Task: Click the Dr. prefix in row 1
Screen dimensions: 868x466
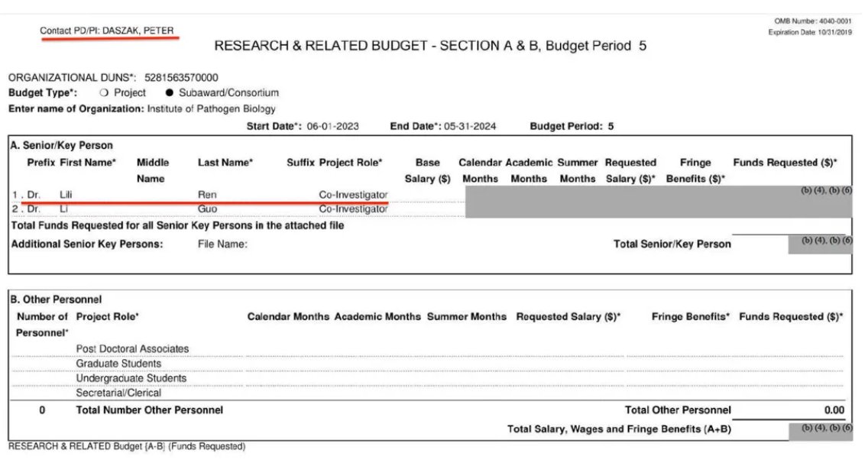Action: pyautogui.click(x=34, y=195)
